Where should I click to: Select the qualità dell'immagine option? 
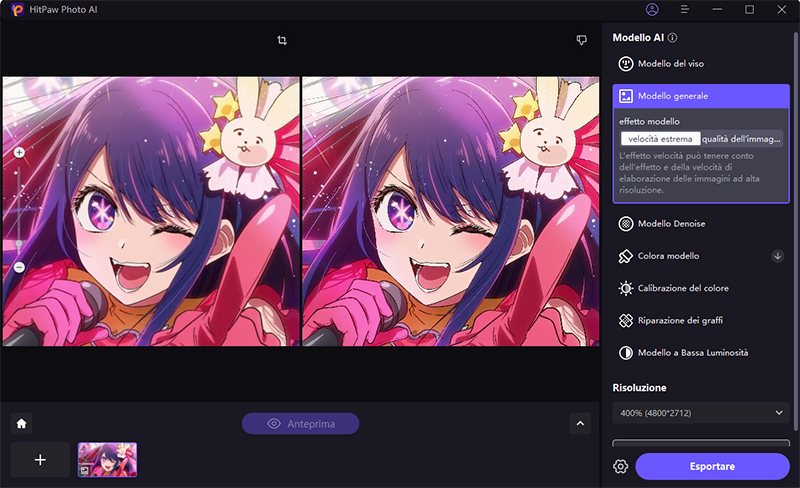coord(741,139)
